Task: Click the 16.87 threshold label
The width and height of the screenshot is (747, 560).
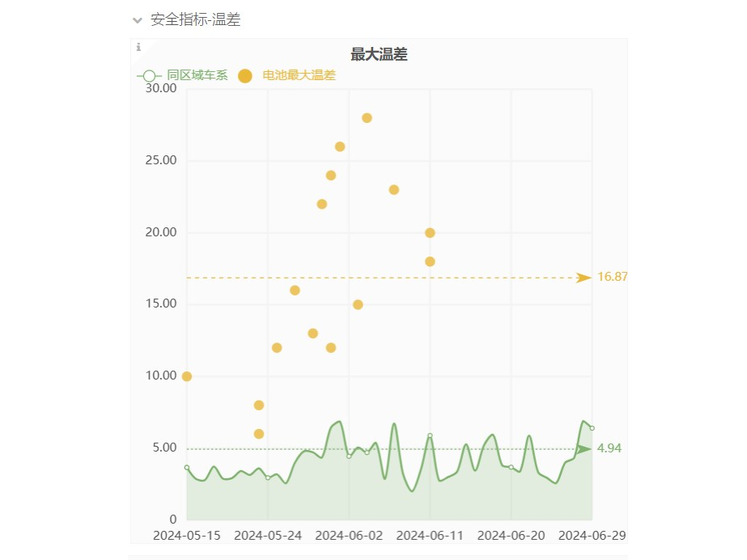Action: [612, 277]
